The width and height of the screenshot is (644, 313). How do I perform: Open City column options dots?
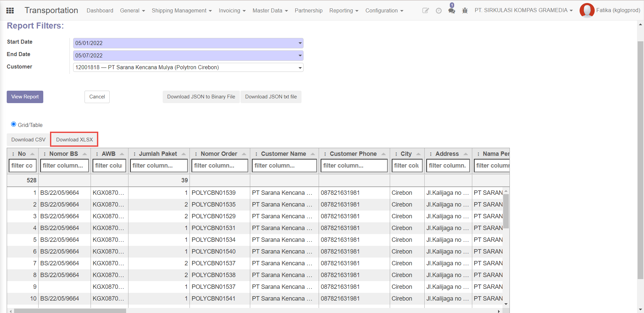coord(396,154)
